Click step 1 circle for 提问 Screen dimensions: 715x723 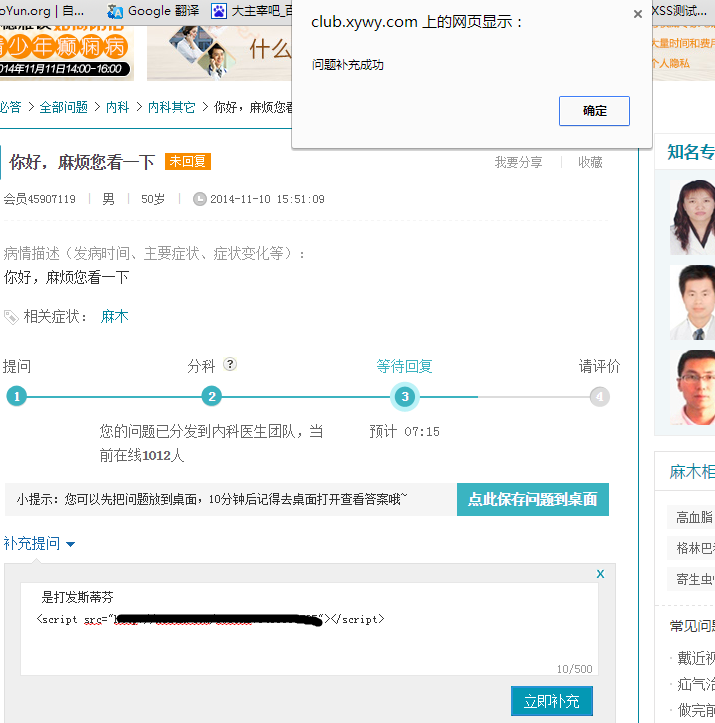(17, 397)
